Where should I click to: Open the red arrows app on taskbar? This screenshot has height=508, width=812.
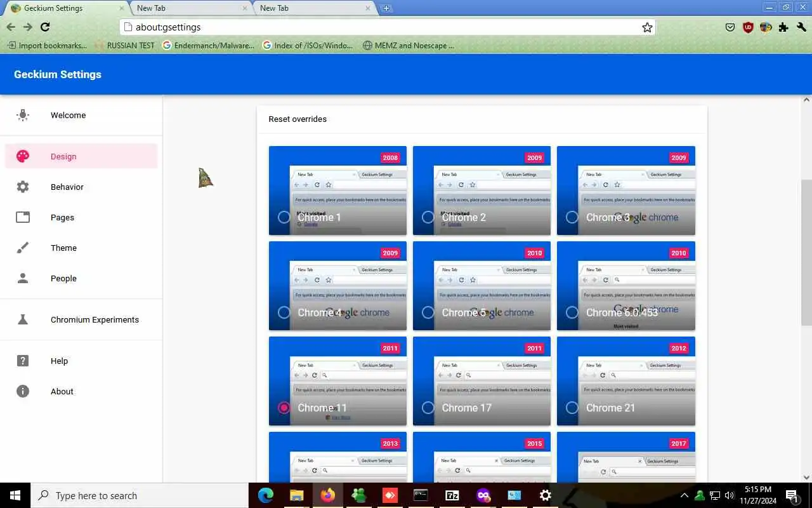coord(390,495)
